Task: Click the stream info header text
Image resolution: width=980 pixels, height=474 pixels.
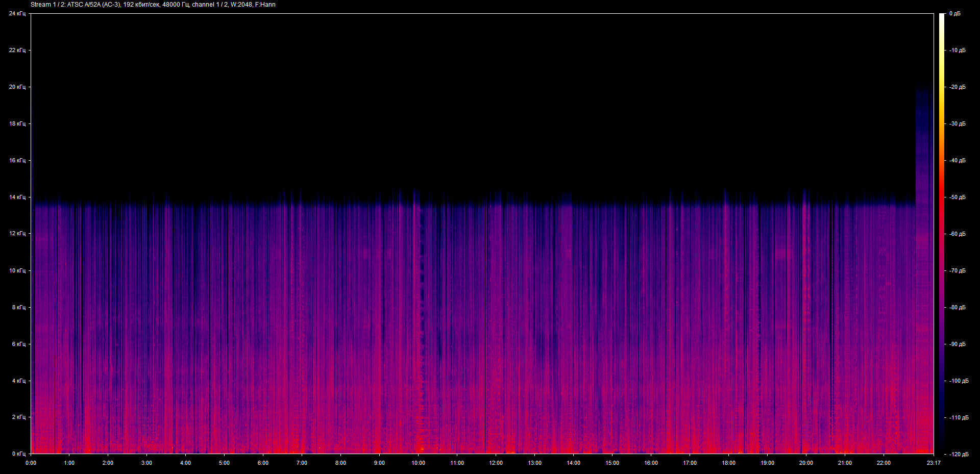Action: [x=153, y=5]
